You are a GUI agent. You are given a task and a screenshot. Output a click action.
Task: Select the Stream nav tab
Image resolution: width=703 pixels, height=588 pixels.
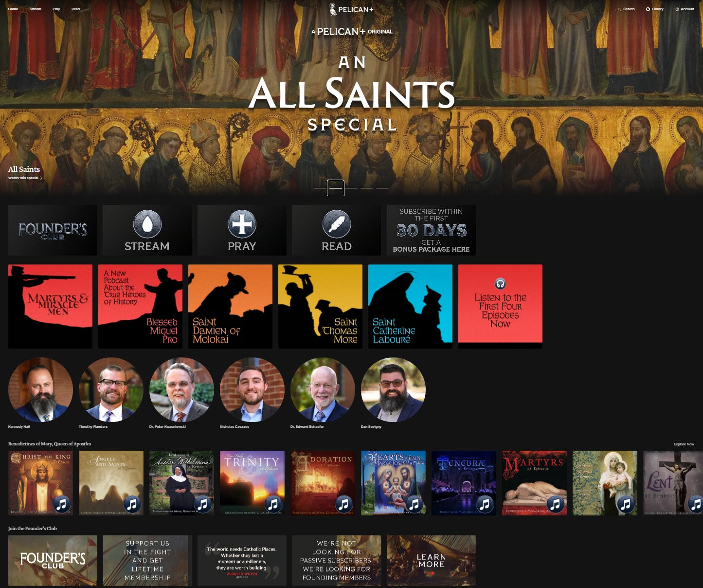point(36,9)
